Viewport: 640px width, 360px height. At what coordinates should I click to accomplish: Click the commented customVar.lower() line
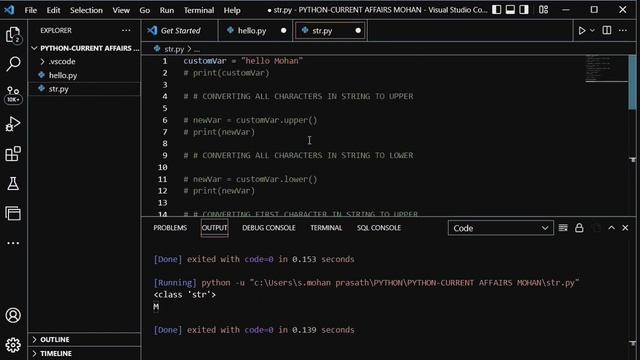coord(250,179)
